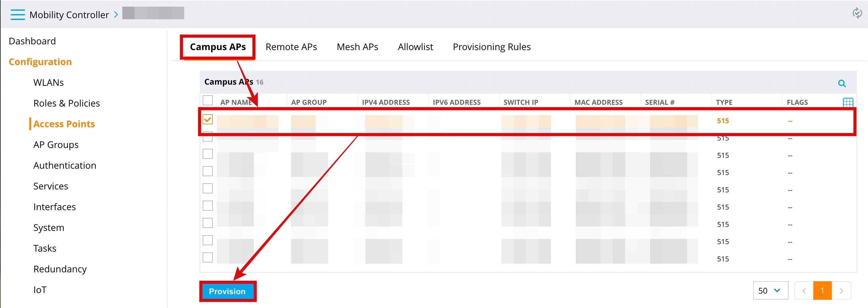Sort by AP NAME column header
Screen dimensions: 868x308
pos(236,102)
